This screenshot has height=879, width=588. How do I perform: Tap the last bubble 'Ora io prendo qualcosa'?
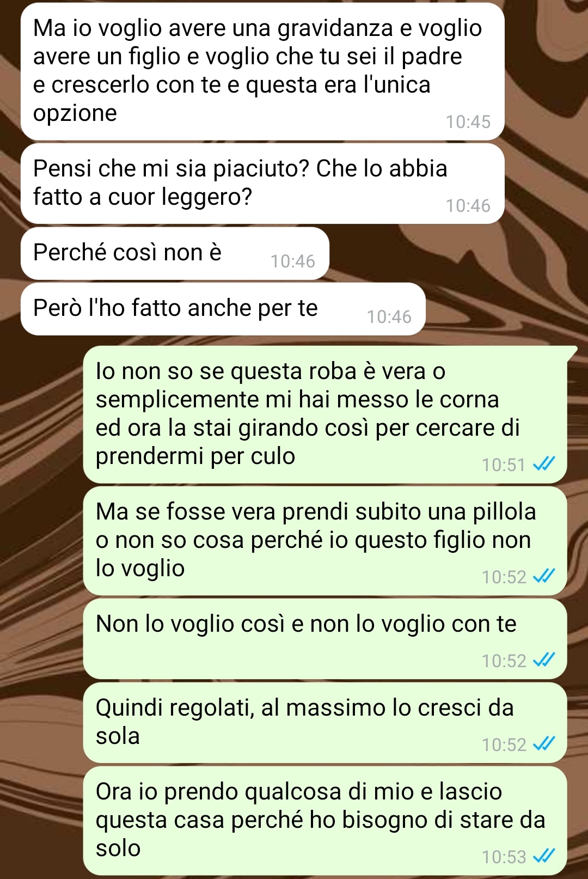point(325,821)
